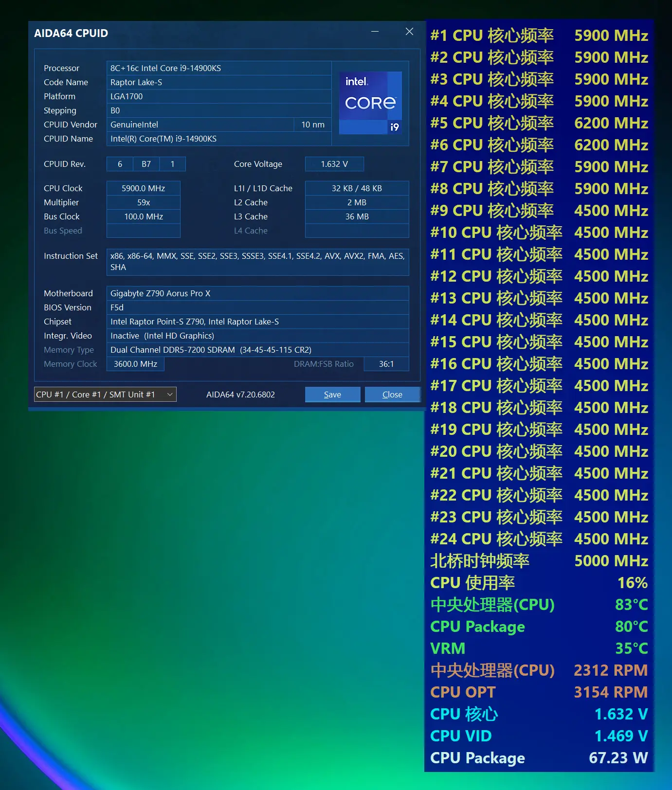Click the Multiplier value 59x

(x=144, y=202)
